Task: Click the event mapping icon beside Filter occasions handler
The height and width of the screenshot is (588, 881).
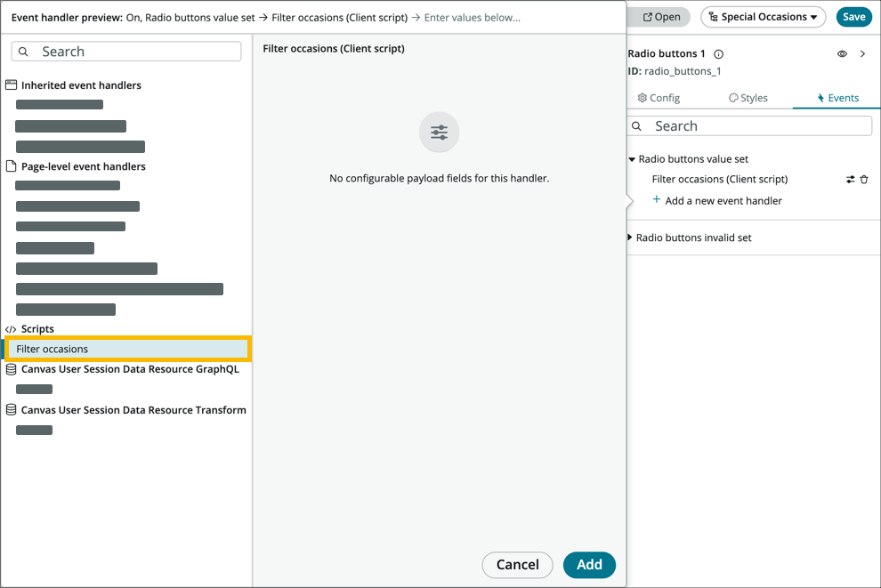Action: click(851, 179)
